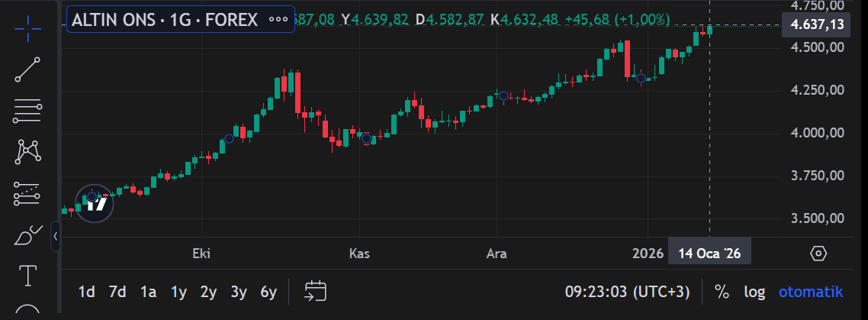
Task: Toggle percent scale mode
Action: click(721, 291)
